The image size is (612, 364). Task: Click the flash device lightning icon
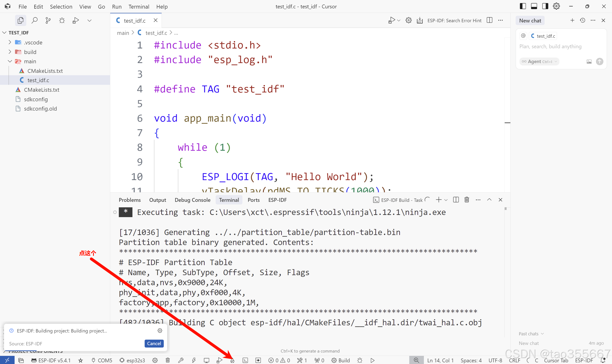194,360
